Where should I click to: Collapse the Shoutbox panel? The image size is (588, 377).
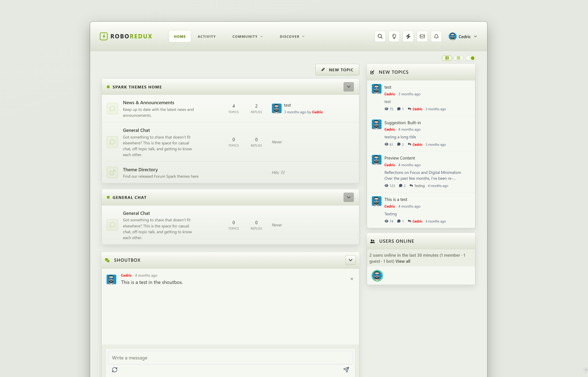tap(350, 260)
